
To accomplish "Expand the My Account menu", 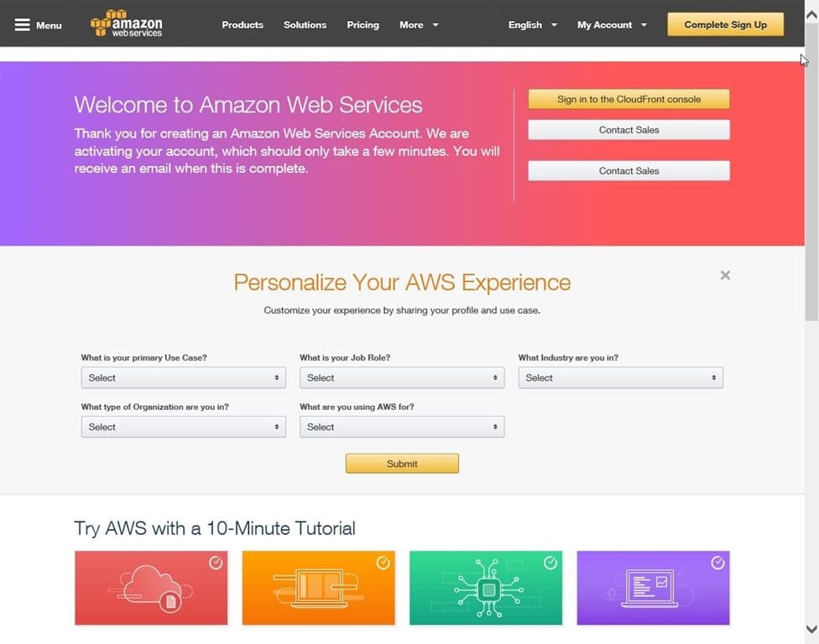I will point(613,24).
